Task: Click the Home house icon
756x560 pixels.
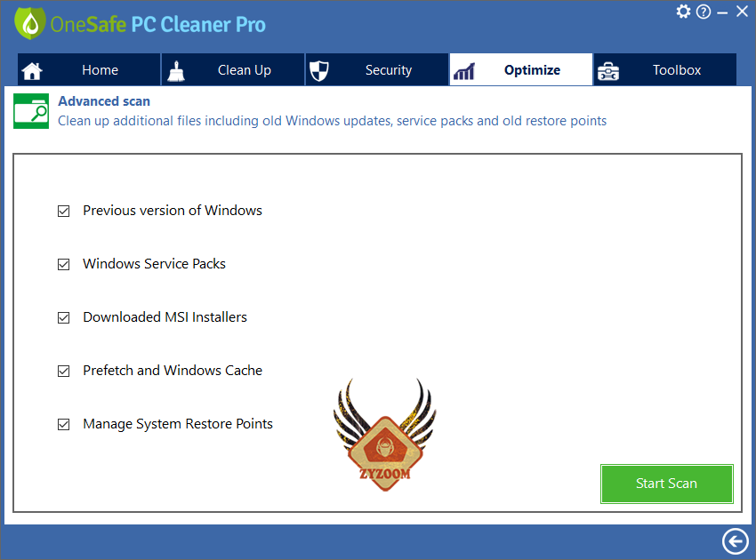Action: (x=32, y=71)
